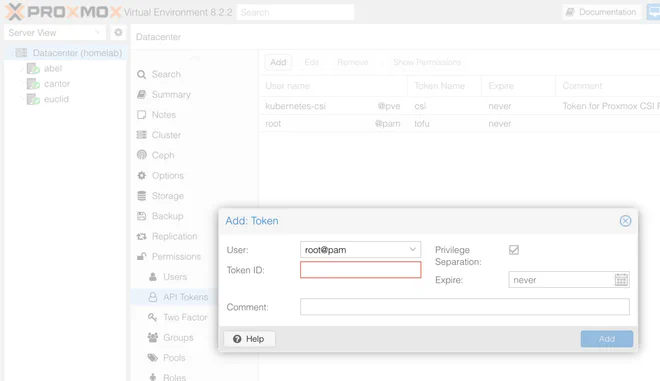Open the Two Factor page
Screen dimensions: 660x381
tap(185, 317)
